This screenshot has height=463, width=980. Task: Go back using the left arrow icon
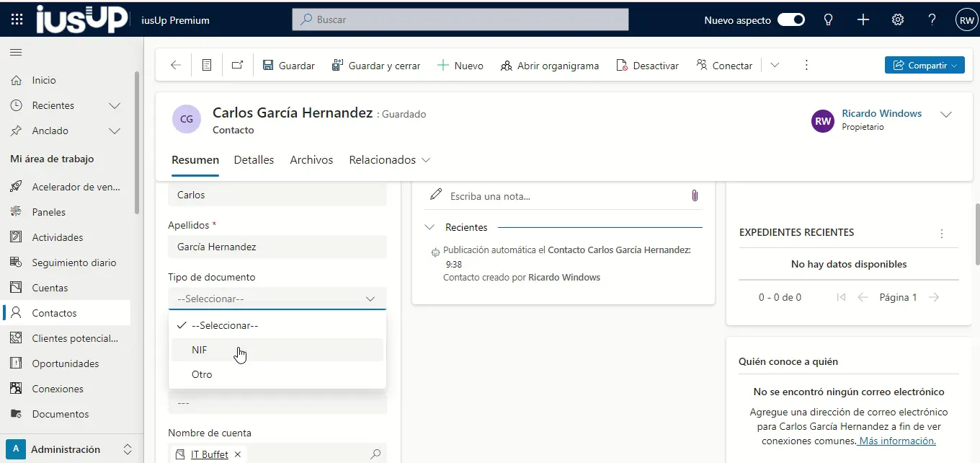click(x=175, y=66)
